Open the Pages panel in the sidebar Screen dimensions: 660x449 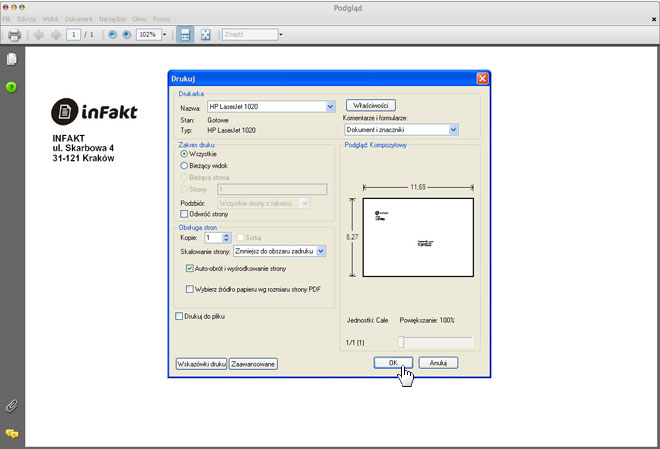[12, 59]
